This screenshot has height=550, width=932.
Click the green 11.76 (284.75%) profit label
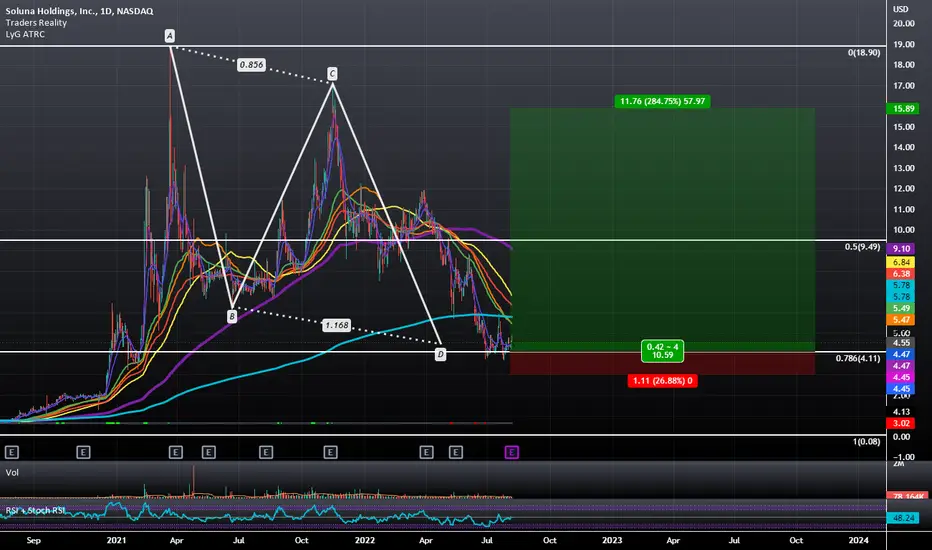663,101
